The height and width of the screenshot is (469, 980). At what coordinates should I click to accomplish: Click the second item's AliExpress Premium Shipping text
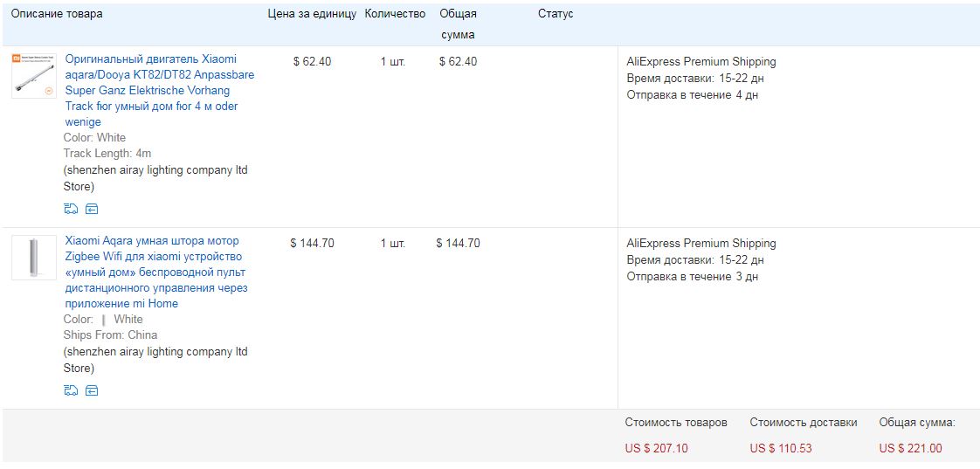[700, 244]
